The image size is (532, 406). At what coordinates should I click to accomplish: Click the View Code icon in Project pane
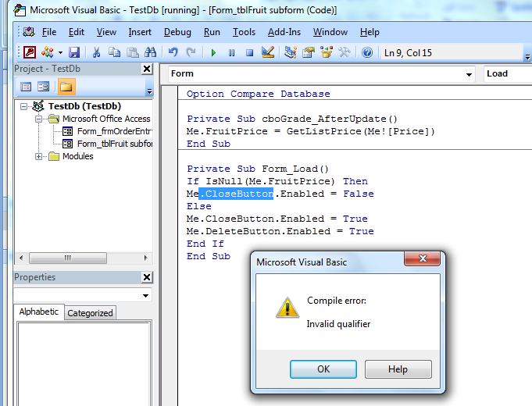point(26,87)
